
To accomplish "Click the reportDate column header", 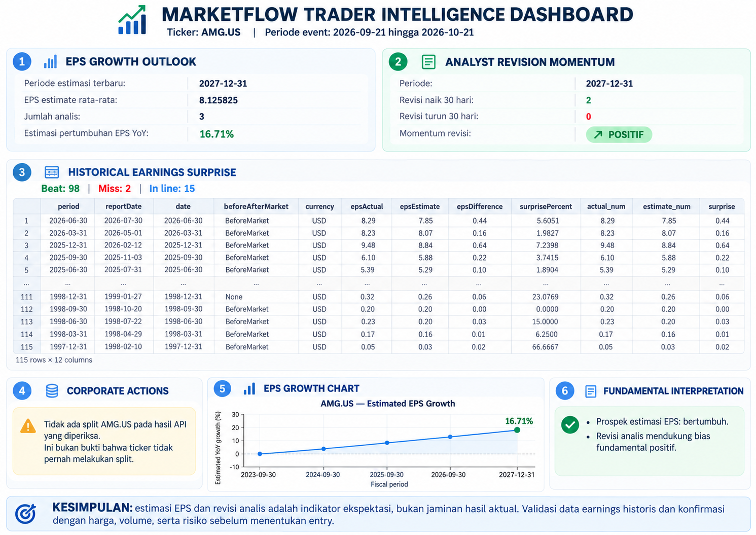I will (x=123, y=206).
